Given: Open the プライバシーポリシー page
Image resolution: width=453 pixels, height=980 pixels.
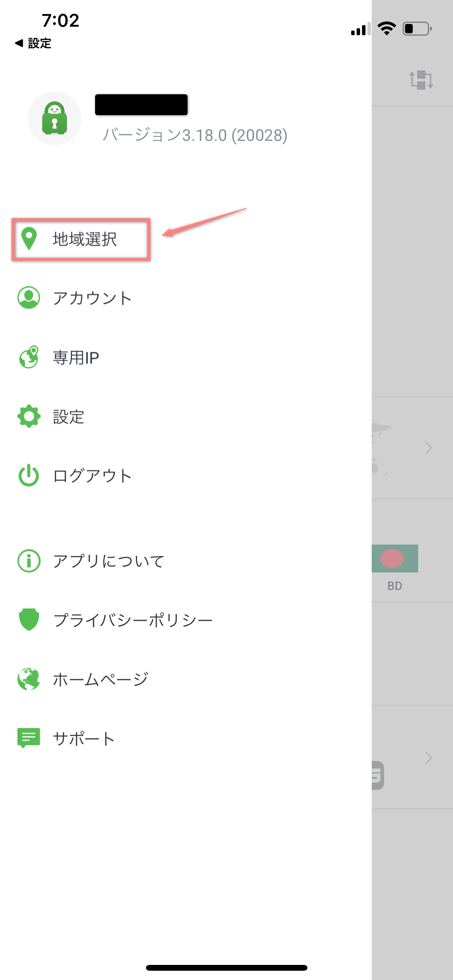Looking at the screenshot, I should pyautogui.click(x=133, y=618).
